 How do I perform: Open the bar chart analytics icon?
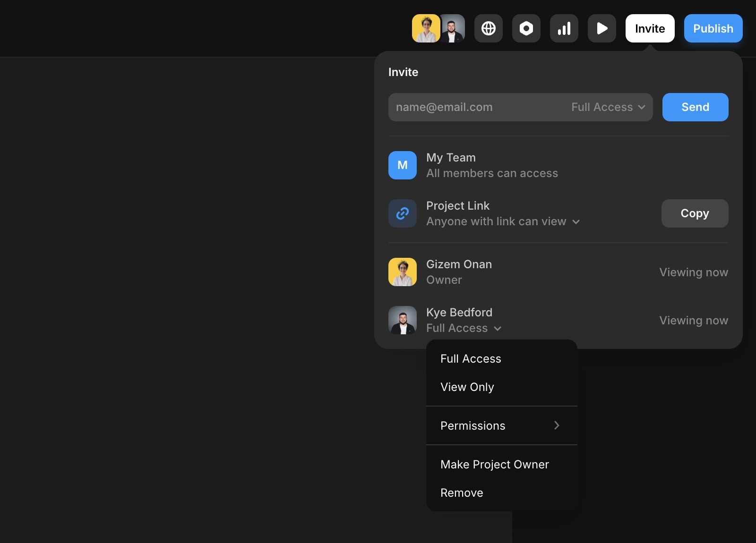[564, 28]
